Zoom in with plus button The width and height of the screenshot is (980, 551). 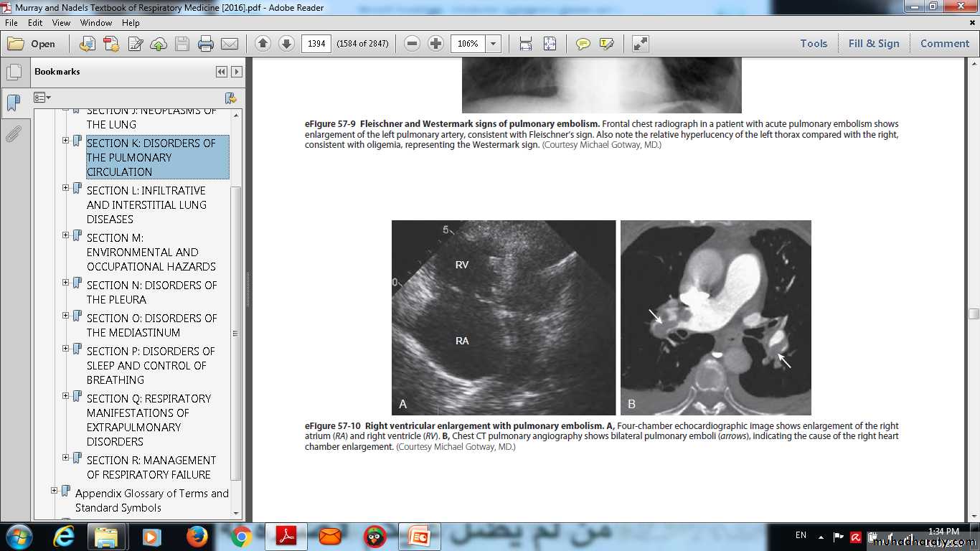tap(435, 44)
